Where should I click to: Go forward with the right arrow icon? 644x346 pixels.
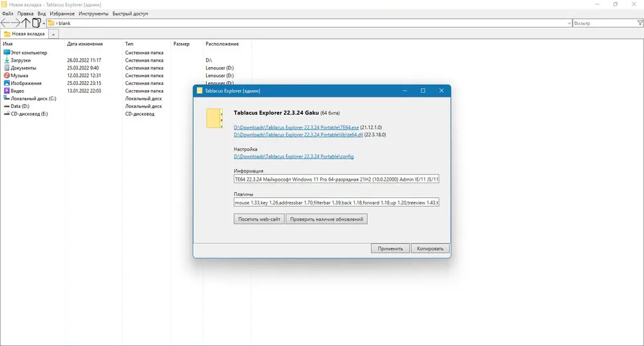15,23
